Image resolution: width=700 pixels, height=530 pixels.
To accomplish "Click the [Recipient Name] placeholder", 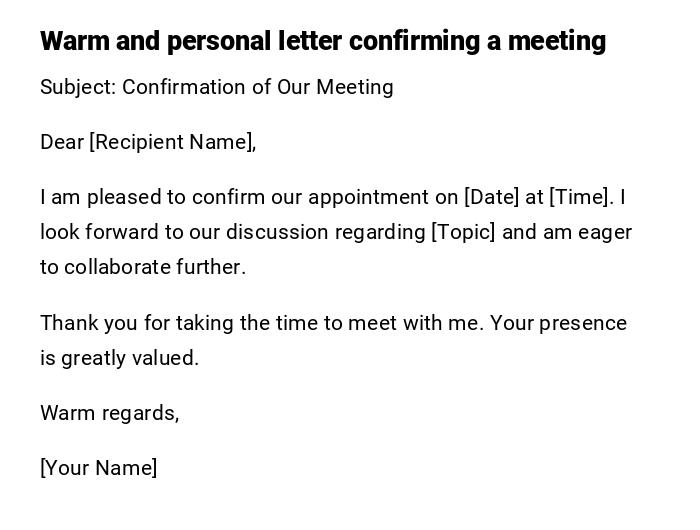I will [x=171, y=142].
